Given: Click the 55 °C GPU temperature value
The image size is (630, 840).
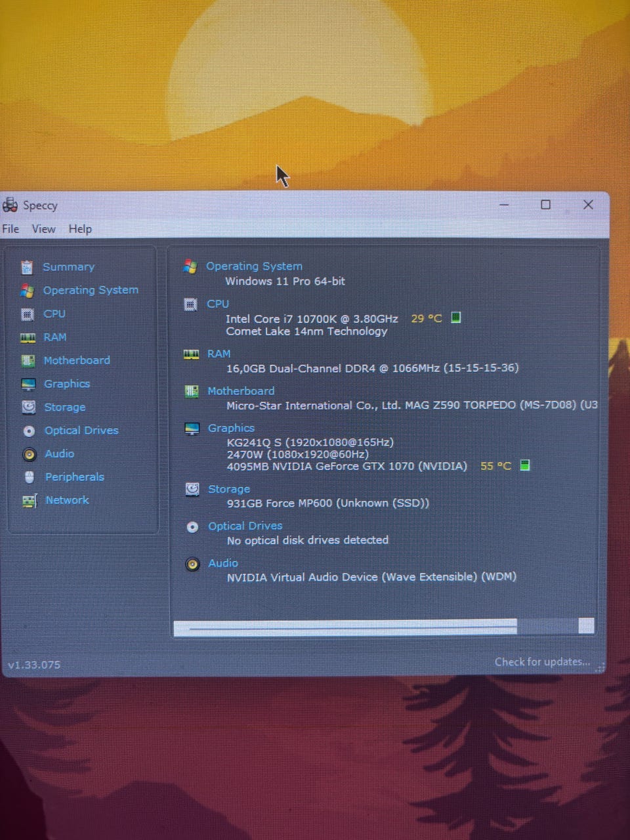Looking at the screenshot, I should pos(496,466).
